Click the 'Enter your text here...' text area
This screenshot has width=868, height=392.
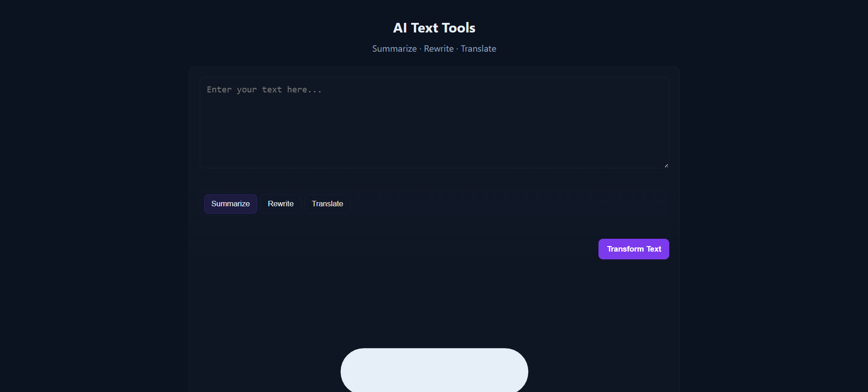[434, 123]
